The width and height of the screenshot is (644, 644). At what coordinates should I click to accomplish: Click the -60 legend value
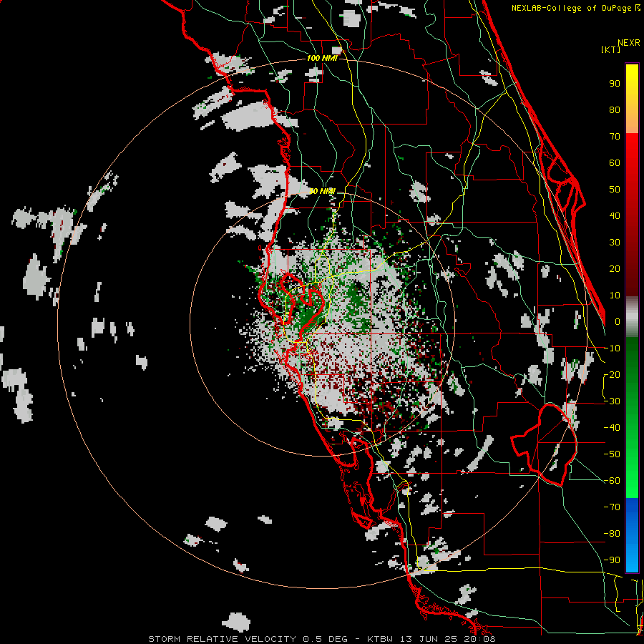pyautogui.click(x=612, y=481)
